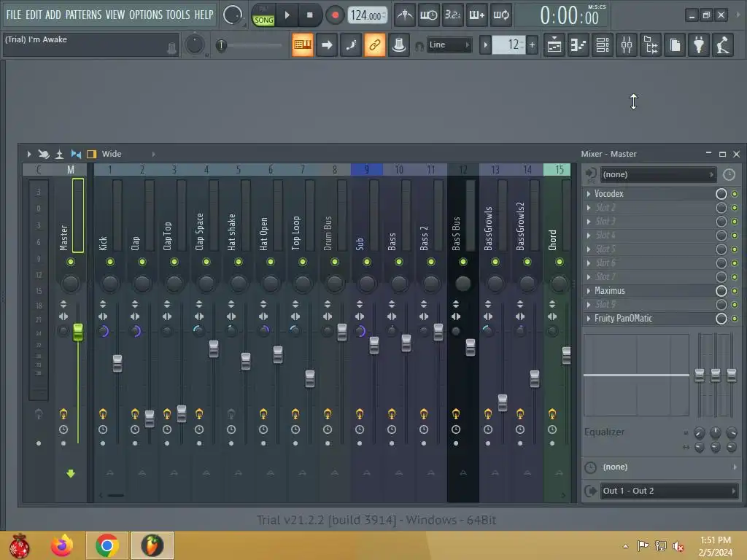Click the BassGrowls track volume fader
Viewport: 747px width, 560px height.
[503, 402]
